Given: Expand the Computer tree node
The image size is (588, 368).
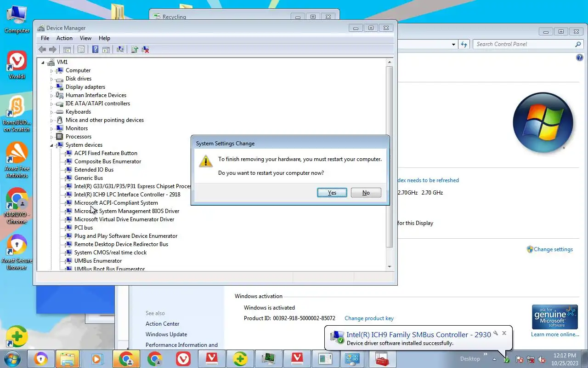Looking at the screenshot, I should point(52,71).
